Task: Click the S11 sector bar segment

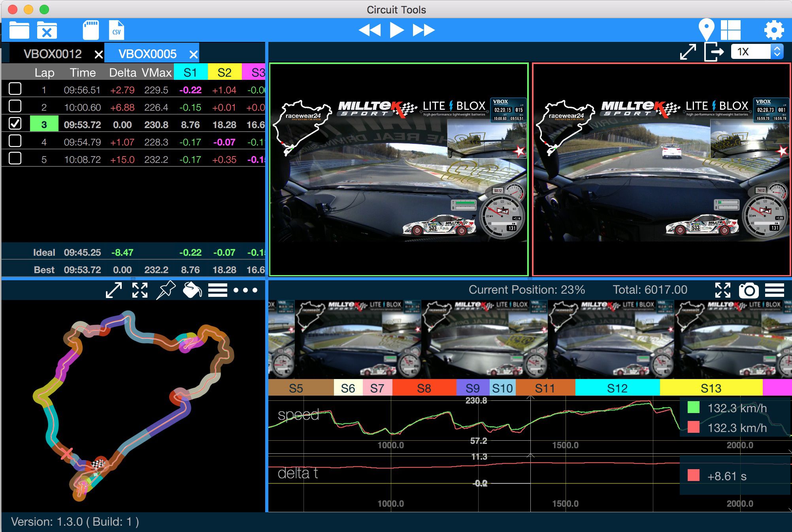Action: [x=545, y=388]
